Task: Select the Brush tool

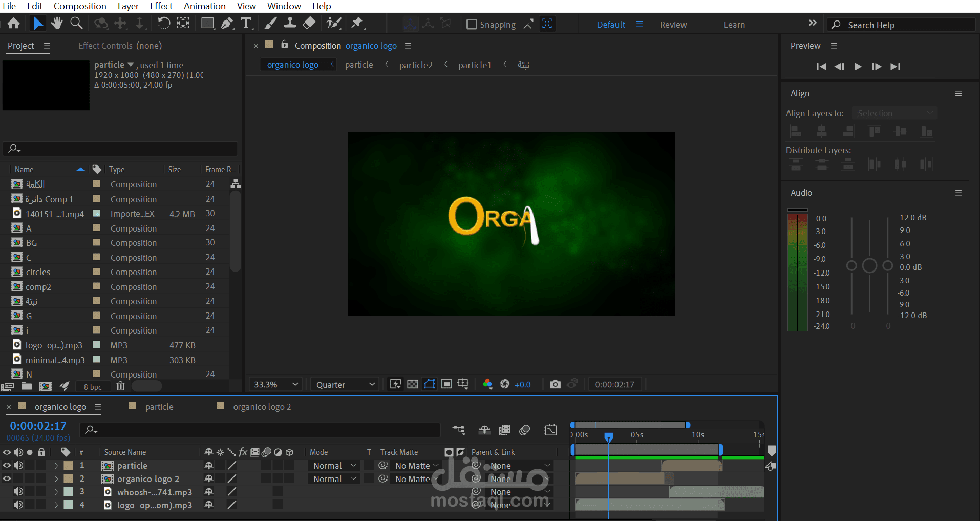Action: (271, 24)
